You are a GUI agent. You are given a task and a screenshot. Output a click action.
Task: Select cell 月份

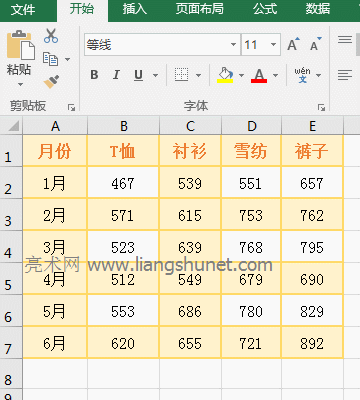point(55,151)
